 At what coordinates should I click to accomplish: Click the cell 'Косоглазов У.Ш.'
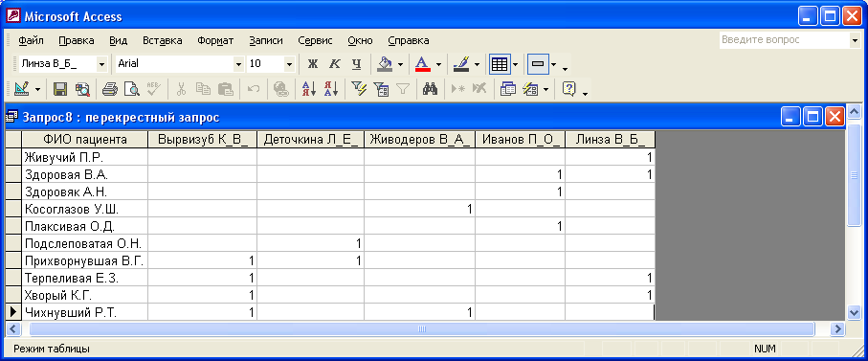pos(85,210)
